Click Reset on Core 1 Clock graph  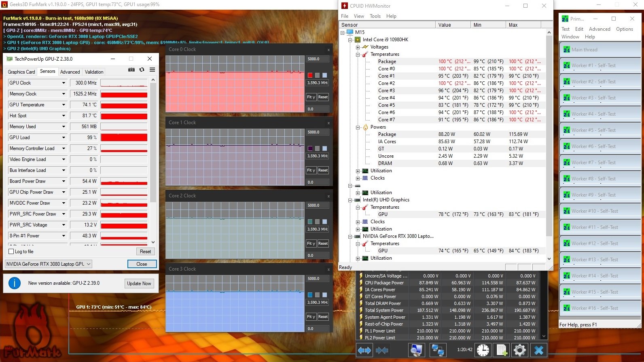(x=323, y=170)
